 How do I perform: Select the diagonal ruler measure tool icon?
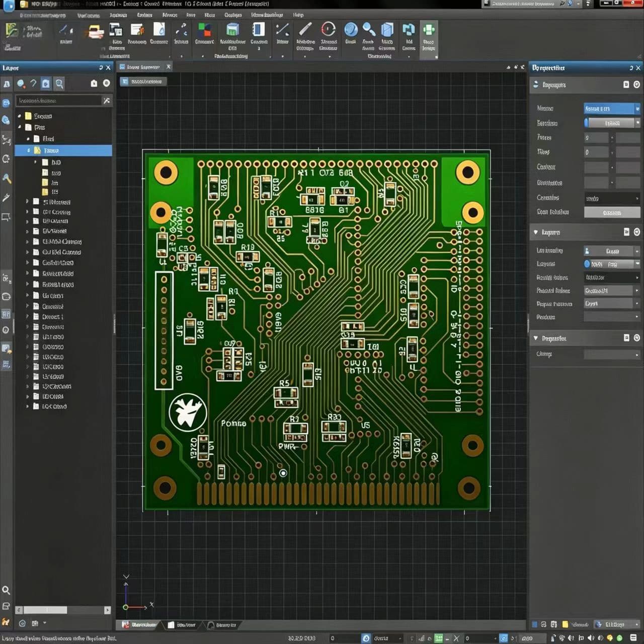pyautogui.click(x=305, y=29)
